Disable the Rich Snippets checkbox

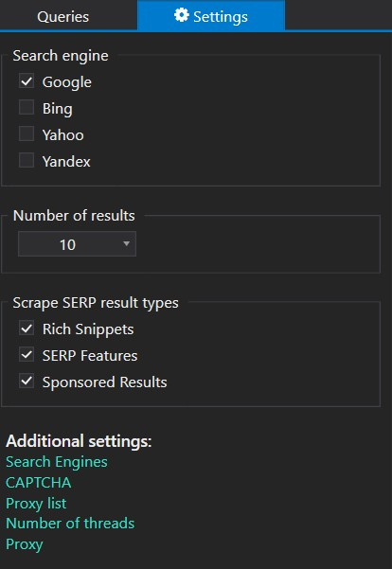[27, 328]
